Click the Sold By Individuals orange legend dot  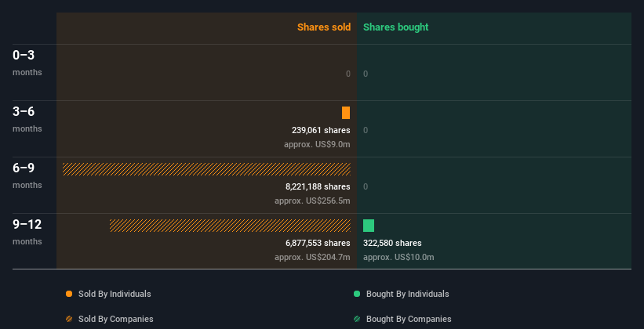69,294
